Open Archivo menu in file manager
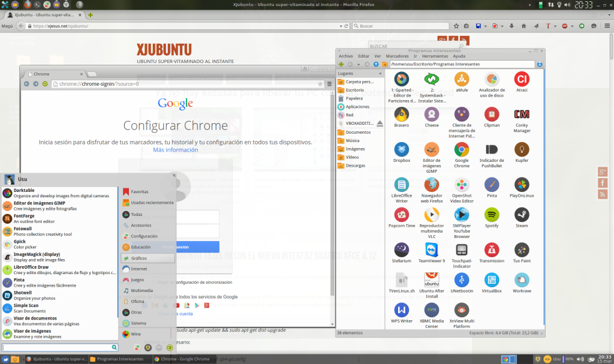Image resolution: width=614 pixels, height=364 pixels. [346, 56]
